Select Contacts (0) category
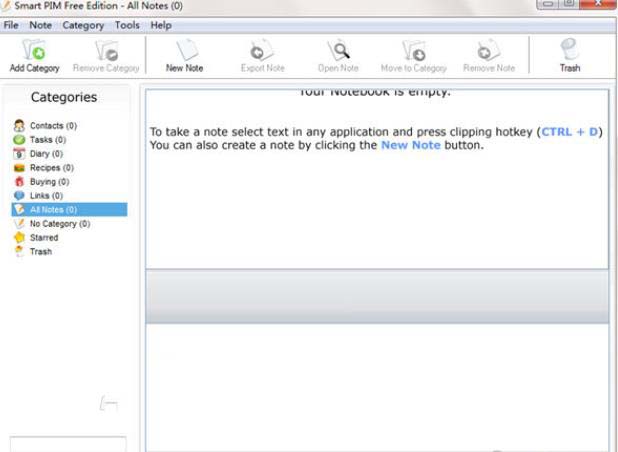The width and height of the screenshot is (618, 452). (x=53, y=126)
